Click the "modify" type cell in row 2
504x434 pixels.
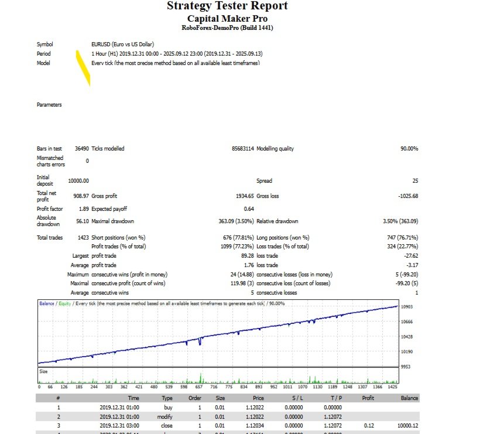165,416
